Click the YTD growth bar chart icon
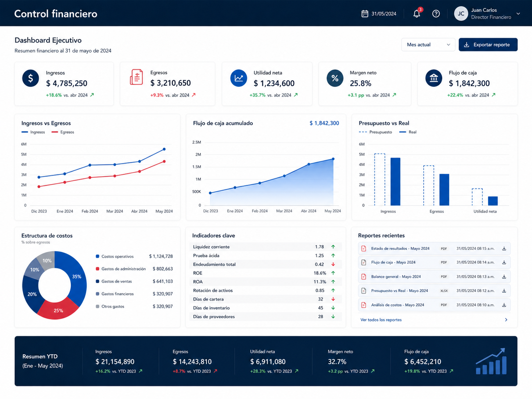 tap(491, 361)
